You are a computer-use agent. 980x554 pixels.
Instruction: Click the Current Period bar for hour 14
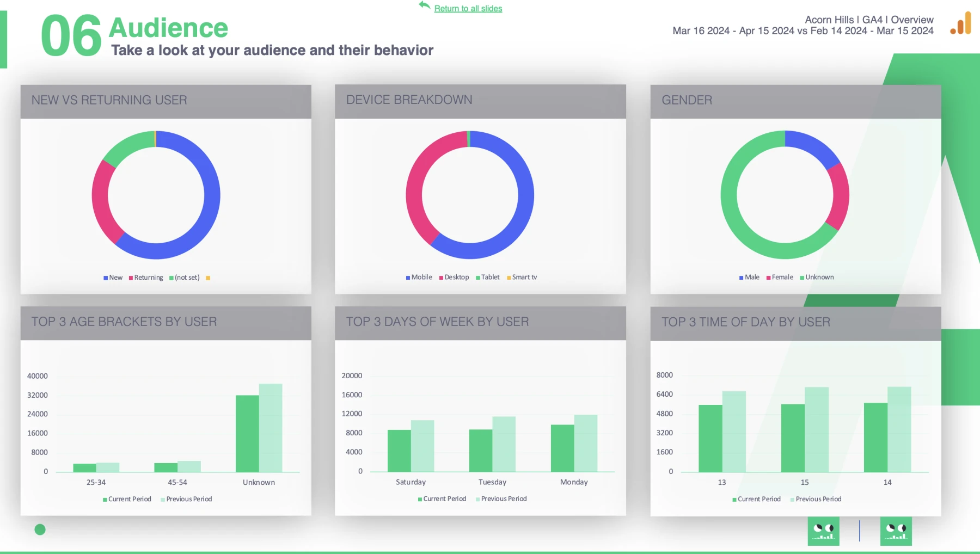pyautogui.click(x=875, y=438)
